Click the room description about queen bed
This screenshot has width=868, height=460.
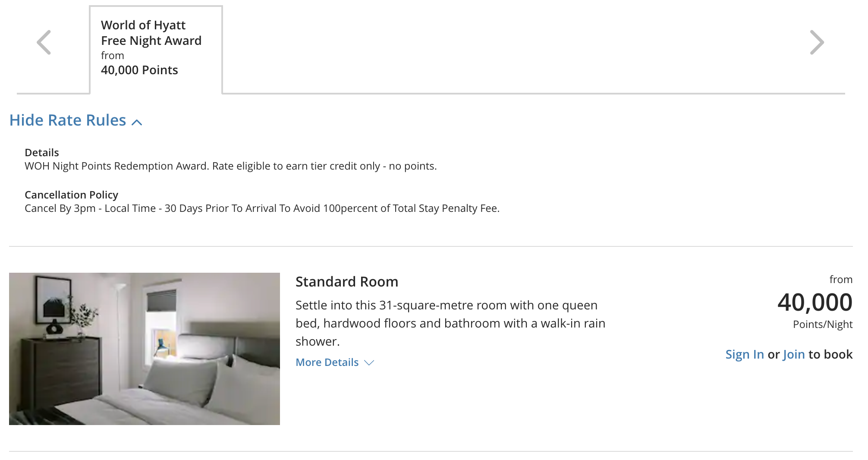click(450, 323)
